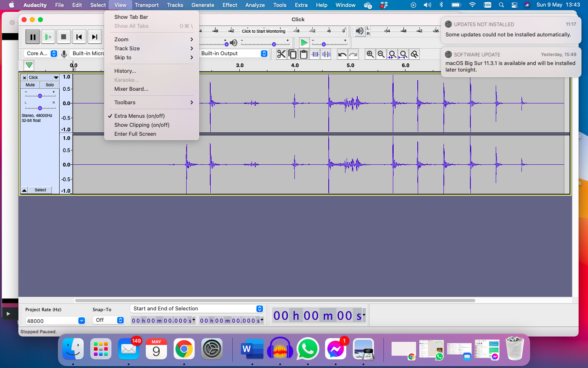Screen dimensions: 588x368
Task: Click the Play-at-Speed green button
Action: (x=304, y=43)
